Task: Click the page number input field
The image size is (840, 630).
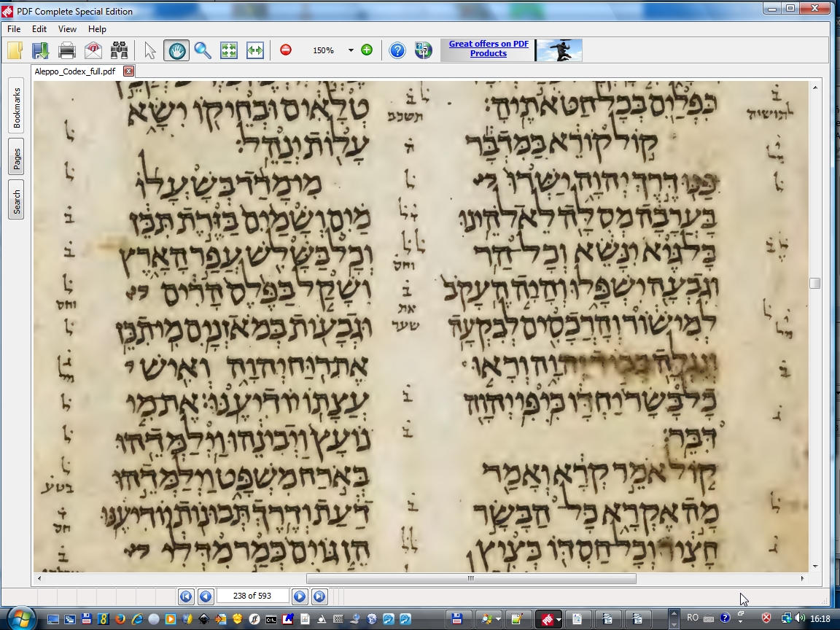Action: tap(252, 596)
